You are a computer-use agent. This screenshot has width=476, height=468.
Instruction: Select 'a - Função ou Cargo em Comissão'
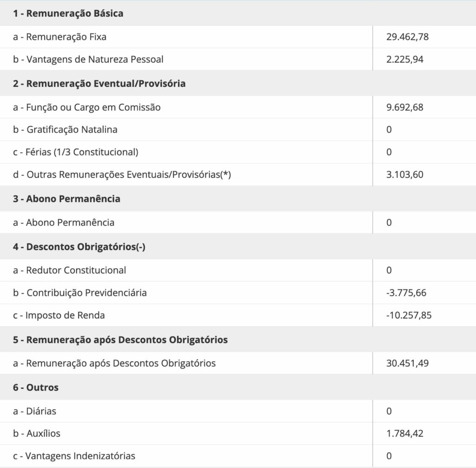[87, 107]
